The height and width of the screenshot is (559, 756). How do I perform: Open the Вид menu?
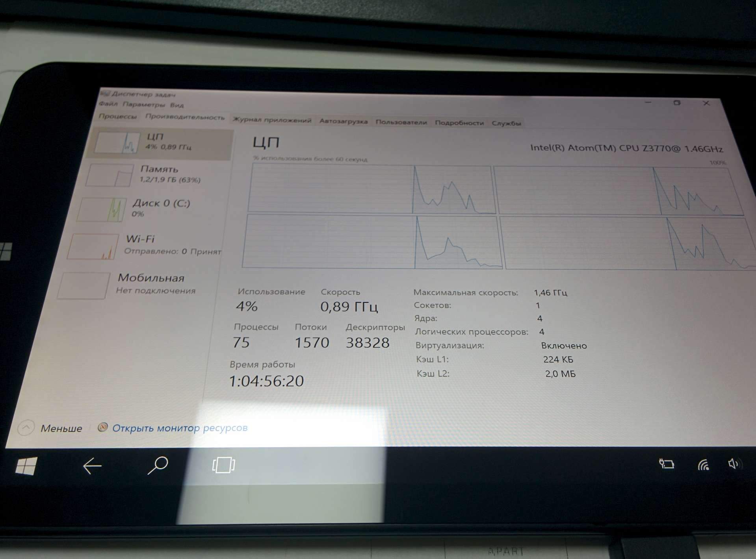click(177, 106)
